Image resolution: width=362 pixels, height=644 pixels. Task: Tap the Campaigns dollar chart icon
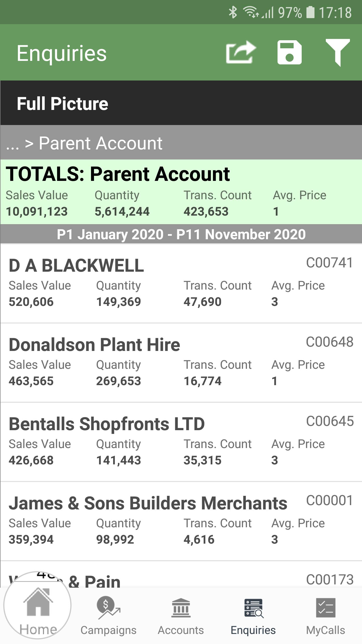[x=108, y=608]
